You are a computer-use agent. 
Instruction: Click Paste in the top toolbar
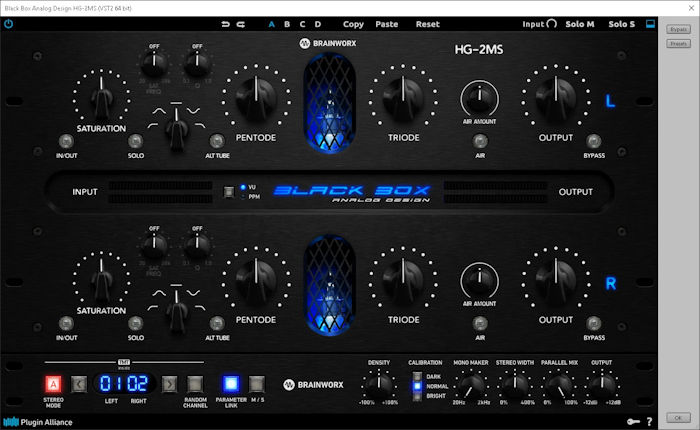pyautogui.click(x=387, y=24)
